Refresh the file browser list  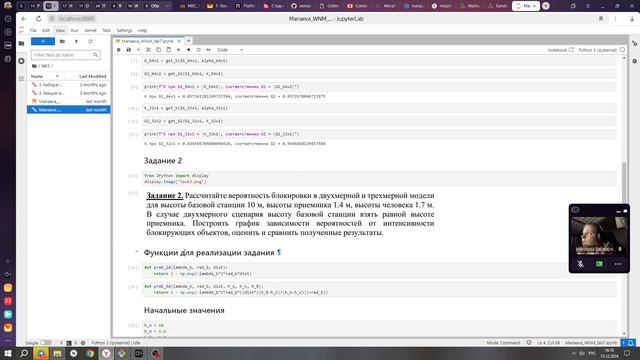tap(90, 41)
